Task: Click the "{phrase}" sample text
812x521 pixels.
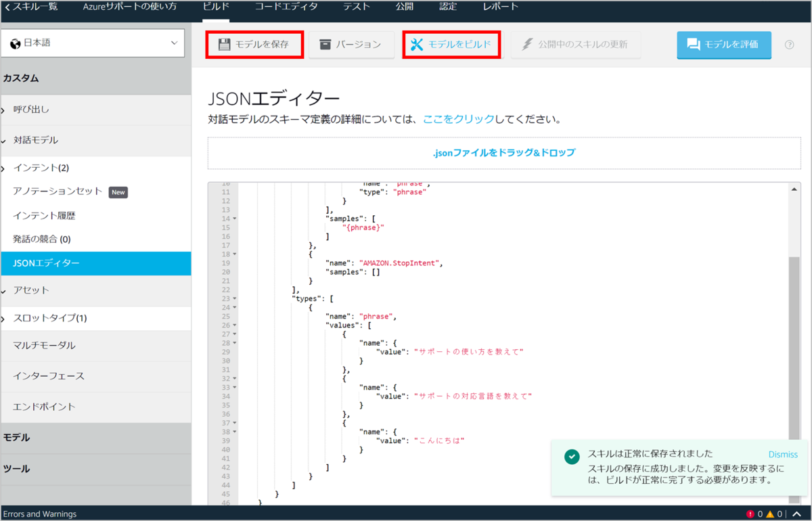Action: pos(363,227)
